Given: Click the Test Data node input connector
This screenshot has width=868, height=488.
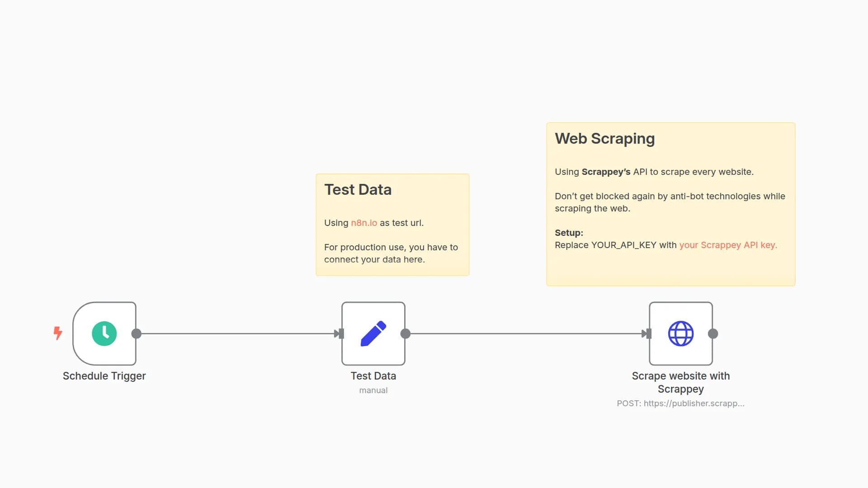Looking at the screenshot, I should click(340, 333).
